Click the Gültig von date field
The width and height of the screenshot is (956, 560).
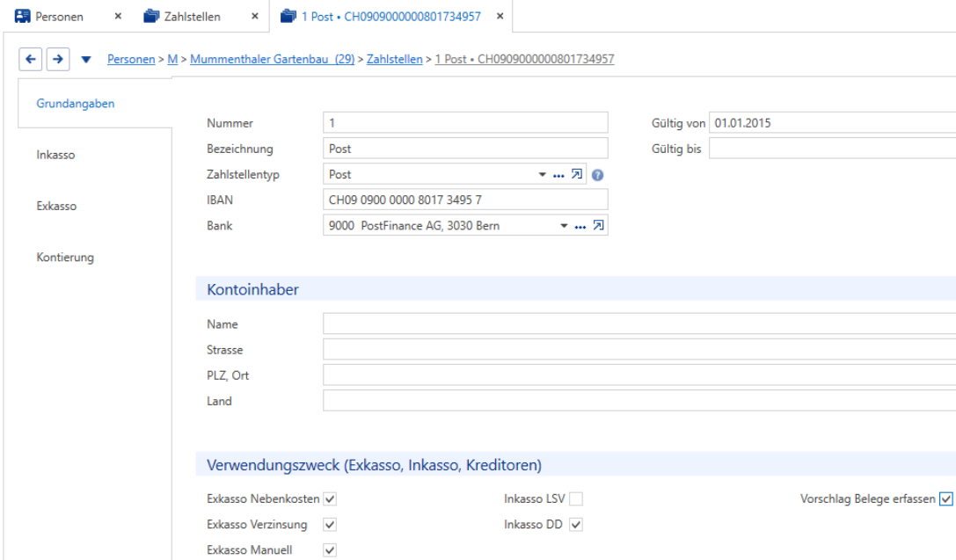(832, 123)
